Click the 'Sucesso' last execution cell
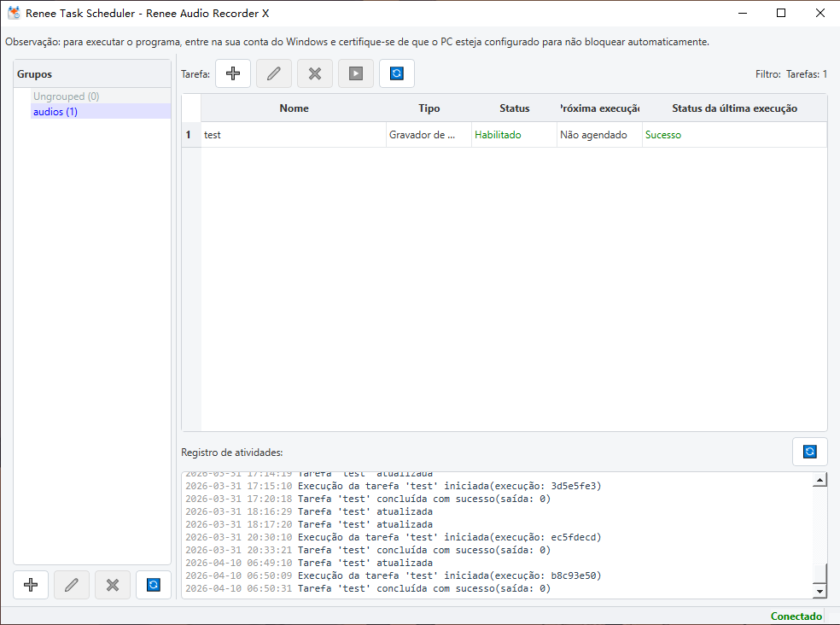Screen dimensions: 840x625 click(734, 135)
